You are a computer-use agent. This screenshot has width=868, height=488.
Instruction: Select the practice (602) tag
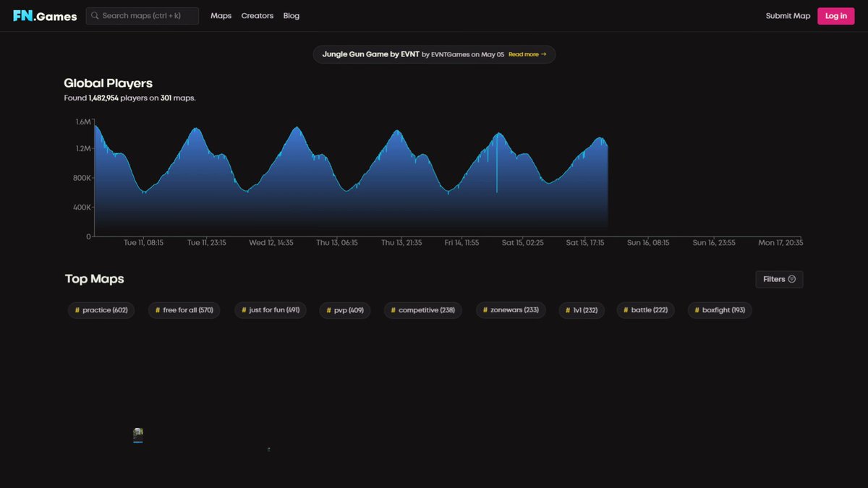(x=101, y=310)
